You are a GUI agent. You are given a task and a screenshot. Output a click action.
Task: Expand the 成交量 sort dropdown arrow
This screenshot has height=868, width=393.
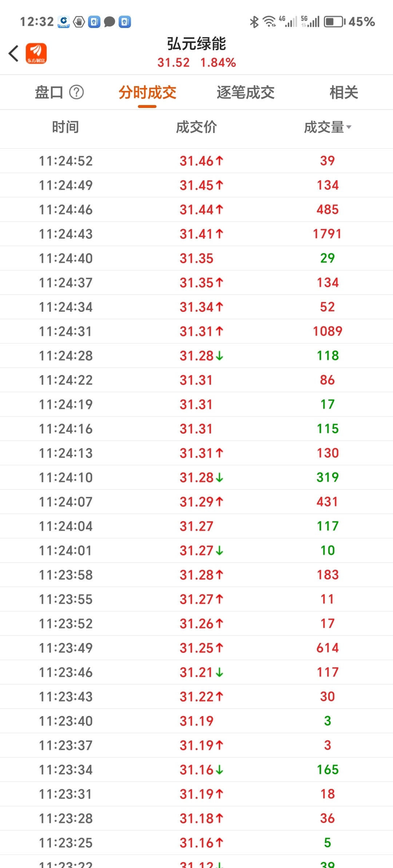(x=349, y=127)
